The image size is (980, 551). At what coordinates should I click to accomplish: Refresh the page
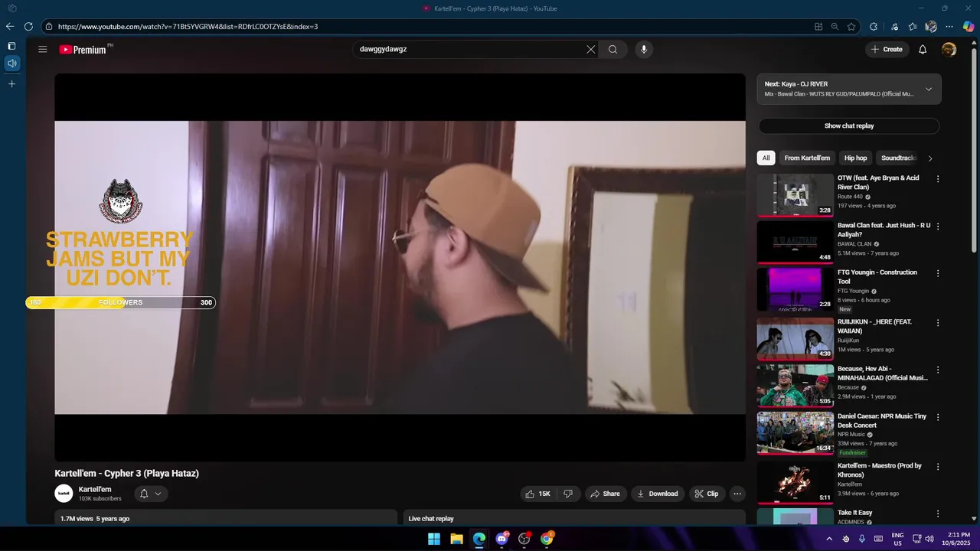pos(28,26)
